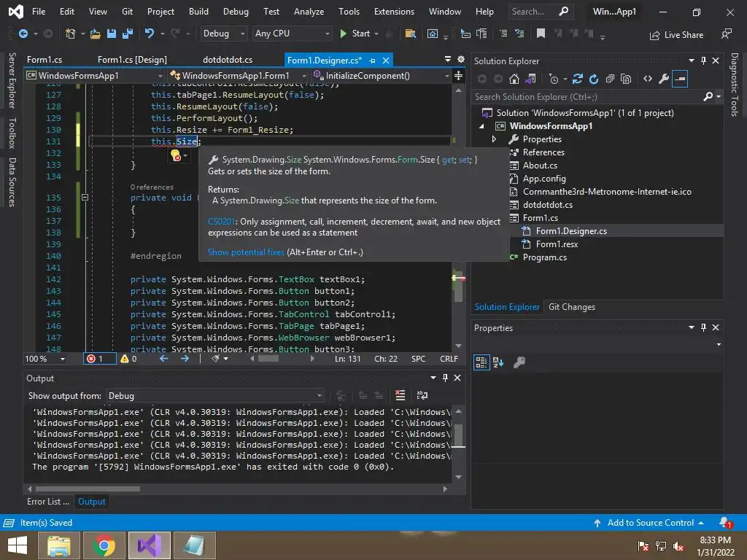747x560 pixels.
Task: Click the Save All icon
Action: (x=128, y=34)
